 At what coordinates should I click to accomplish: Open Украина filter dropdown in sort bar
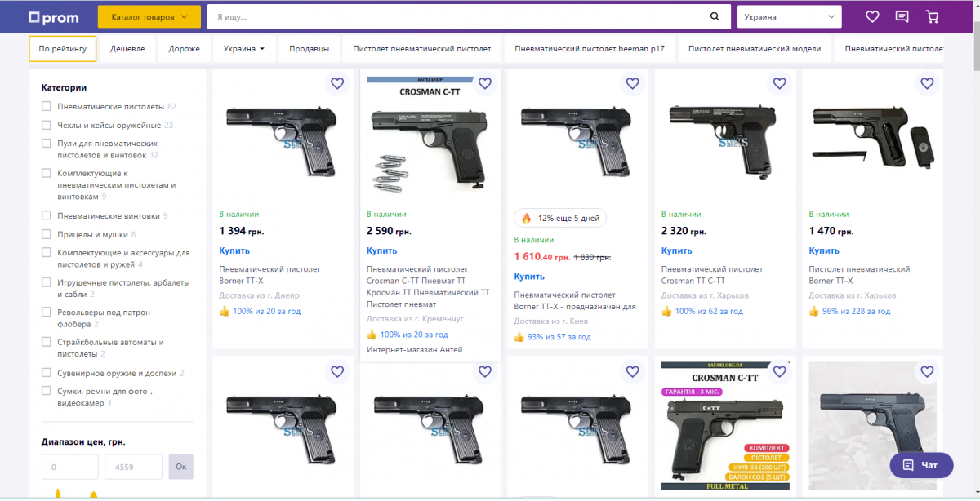pyautogui.click(x=244, y=48)
